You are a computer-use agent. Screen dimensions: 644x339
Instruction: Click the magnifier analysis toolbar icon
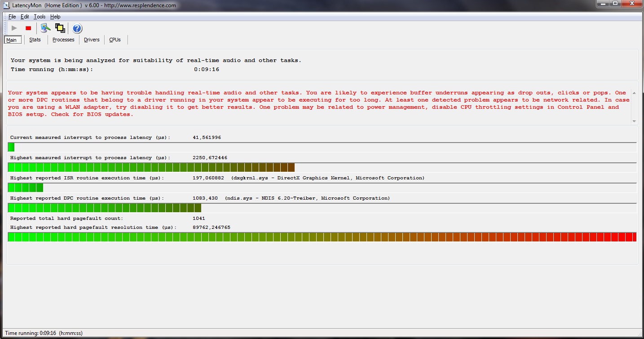(x=45, y=28)
